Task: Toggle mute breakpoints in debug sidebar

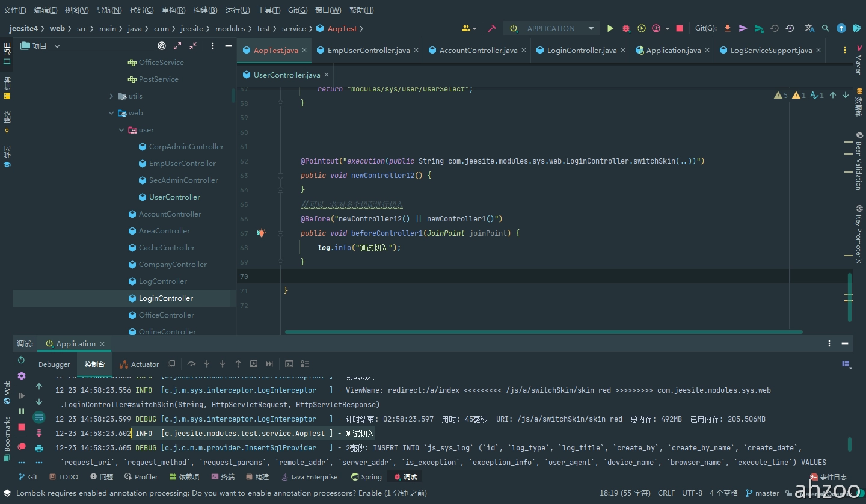Action: [x=22, y=446]
